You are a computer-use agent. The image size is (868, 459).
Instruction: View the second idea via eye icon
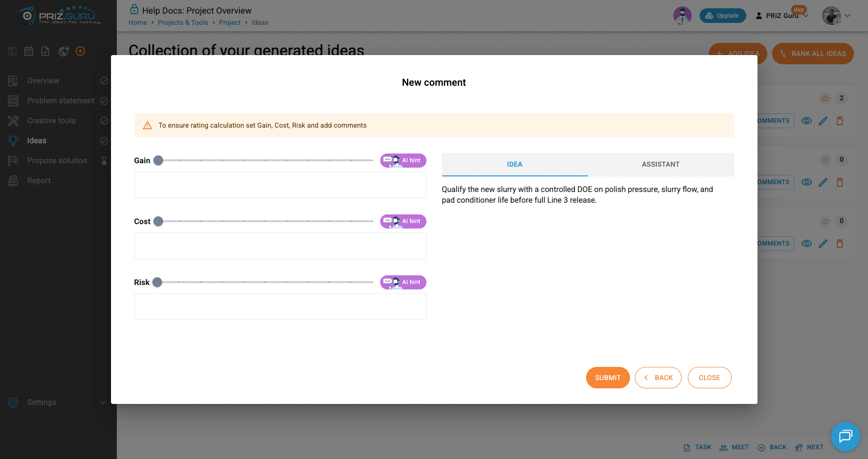point(807,182)
